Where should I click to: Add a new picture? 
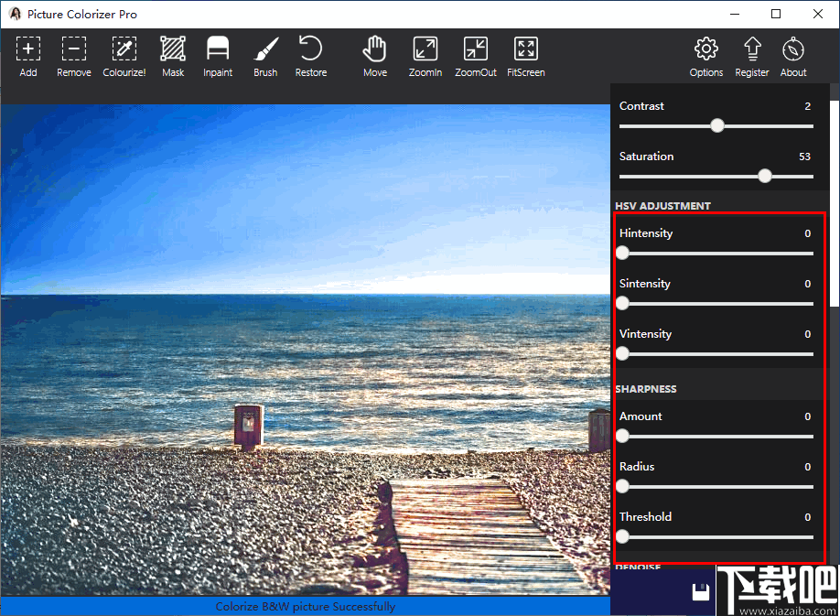(28, 55)
